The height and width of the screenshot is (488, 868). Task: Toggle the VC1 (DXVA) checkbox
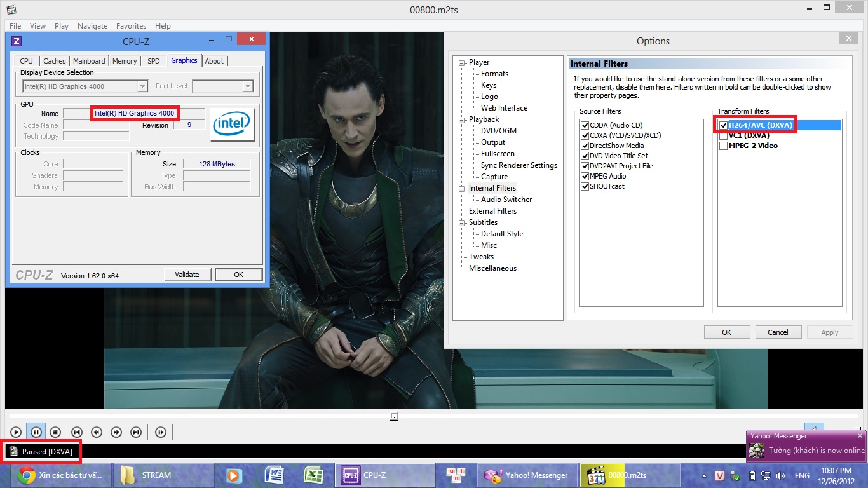click(x=723, y=136)
